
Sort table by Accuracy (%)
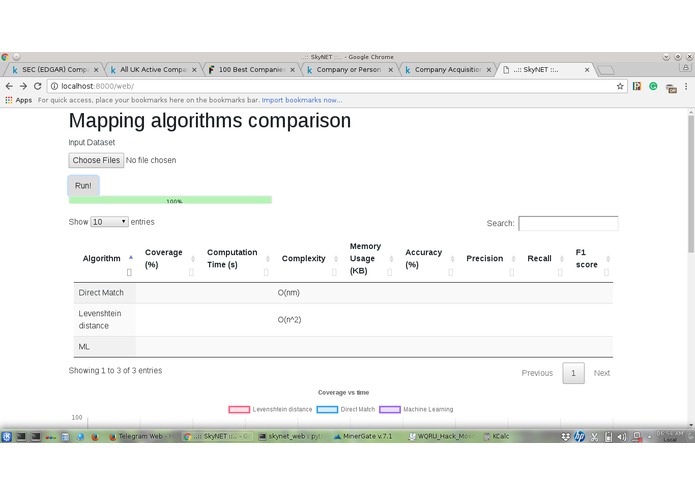pos(427,258)
